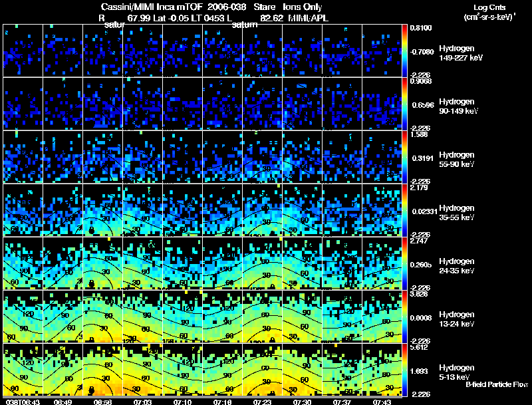Image resolution: width=532 pixels, height=405 pixels.
Task: Select the Hydrogen 13-24 keV label
Action: click(x=457, y=319)
